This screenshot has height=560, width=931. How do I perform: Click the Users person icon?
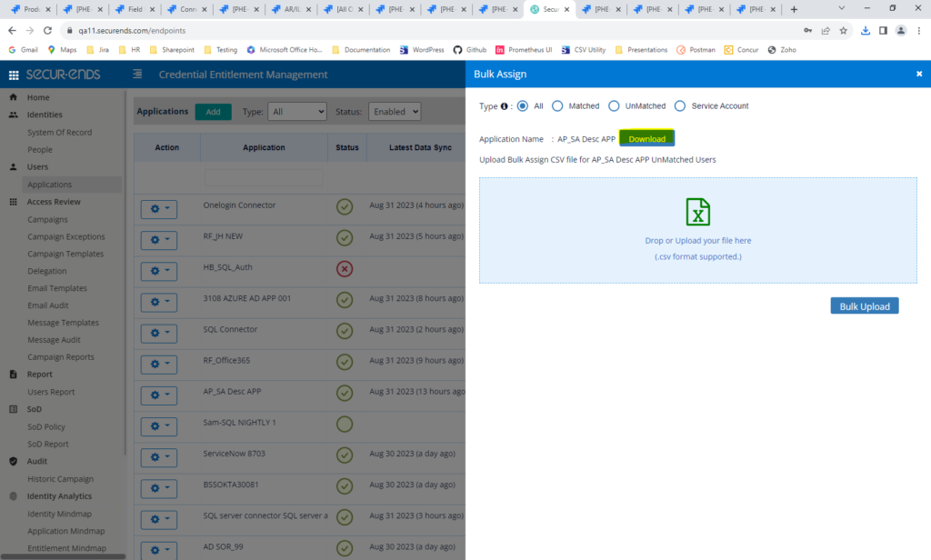coord(13,167)
